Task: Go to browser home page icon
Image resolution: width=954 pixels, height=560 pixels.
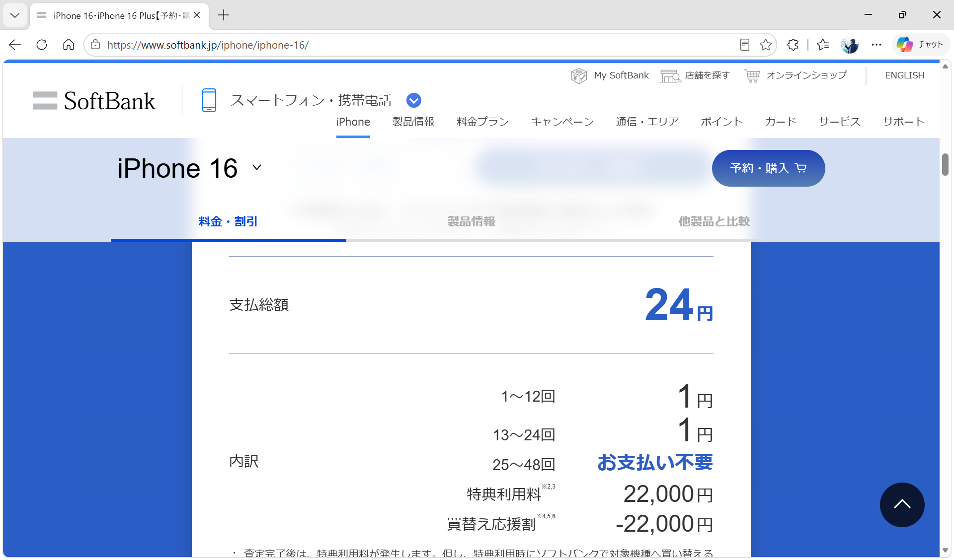Action: (x=69, y=45)
